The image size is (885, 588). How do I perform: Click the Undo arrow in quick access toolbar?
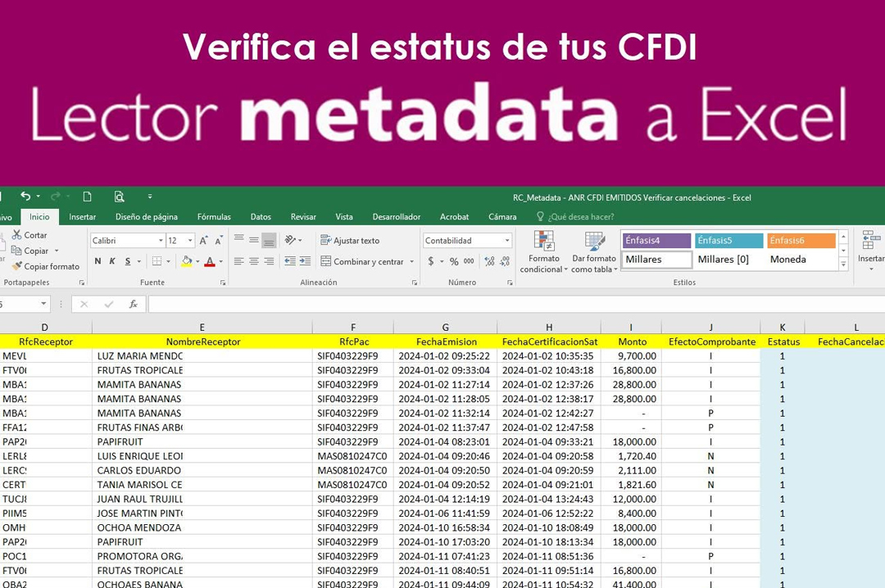pyautogui.click(x=25, y=197)
